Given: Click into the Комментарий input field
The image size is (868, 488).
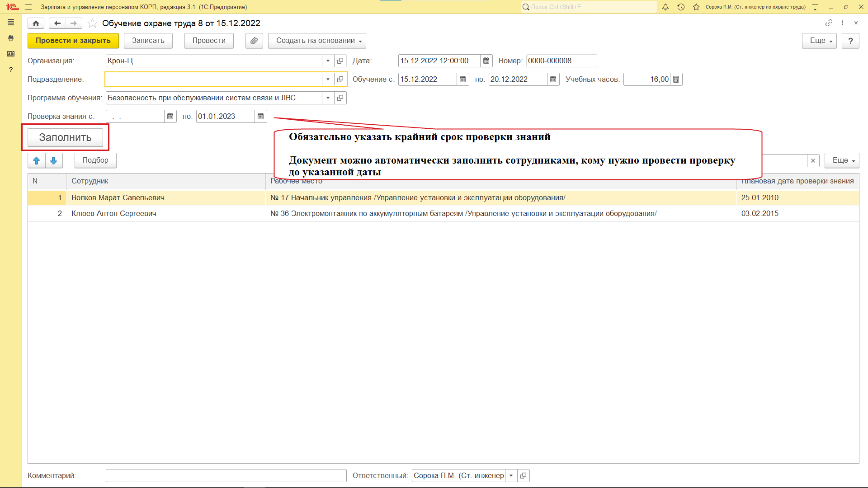Looking at the screenshot, I should click(226, 475).
